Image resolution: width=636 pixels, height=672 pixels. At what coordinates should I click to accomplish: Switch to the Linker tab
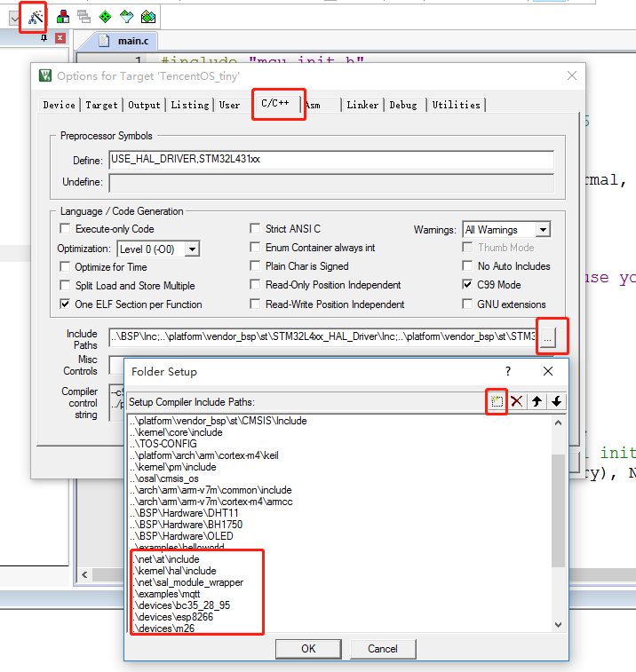coord(362,105)
